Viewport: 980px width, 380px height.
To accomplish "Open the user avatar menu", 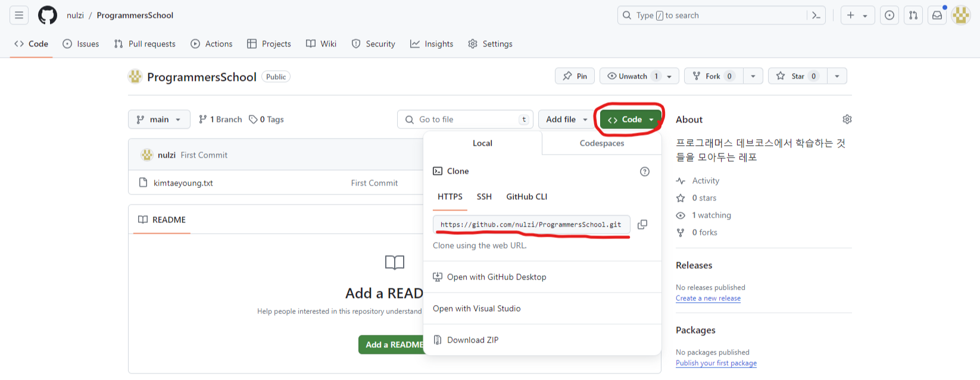I will coord(961,15).
